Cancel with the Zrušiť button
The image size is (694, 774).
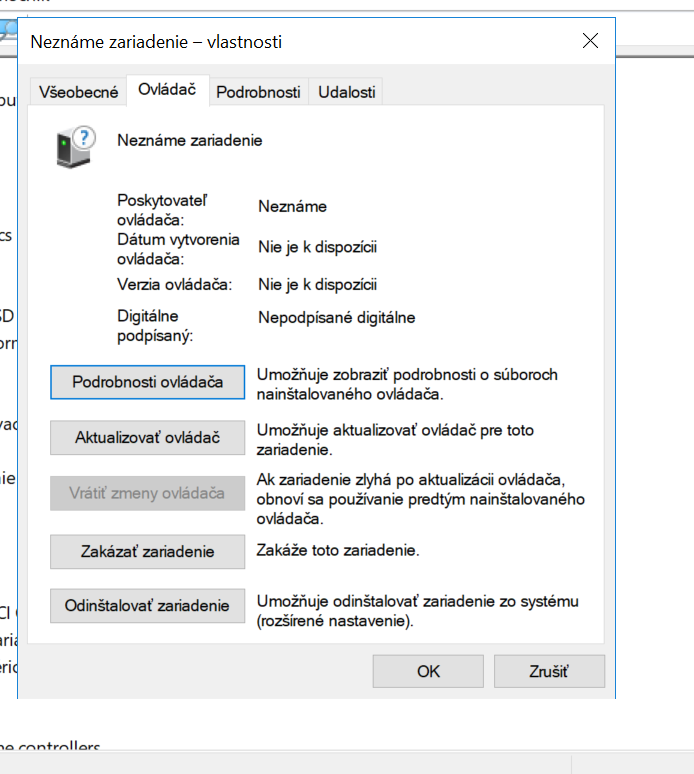[x=549, y=671]
